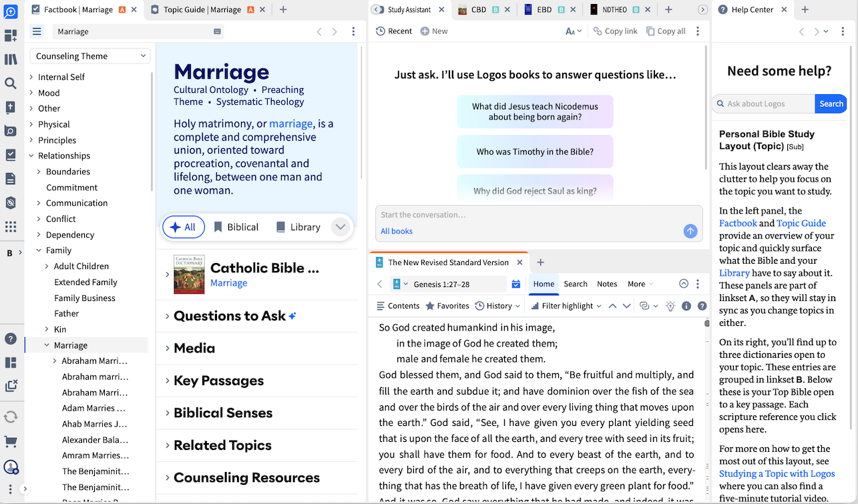The image size is (858, 504).
Task: Open the shopping cart in the sidebar
Action: [11, 442]
